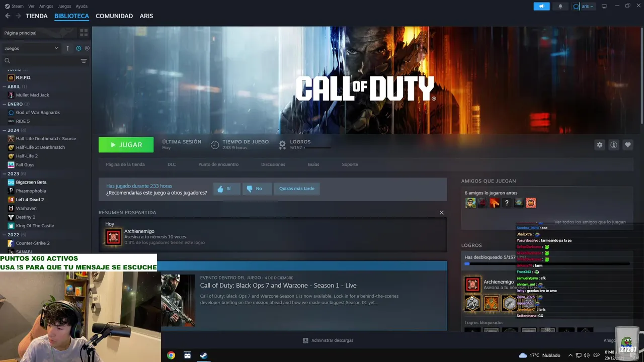
Task: Click the Left 4 Dead 2 icon
Action: [x=11, y=200]
